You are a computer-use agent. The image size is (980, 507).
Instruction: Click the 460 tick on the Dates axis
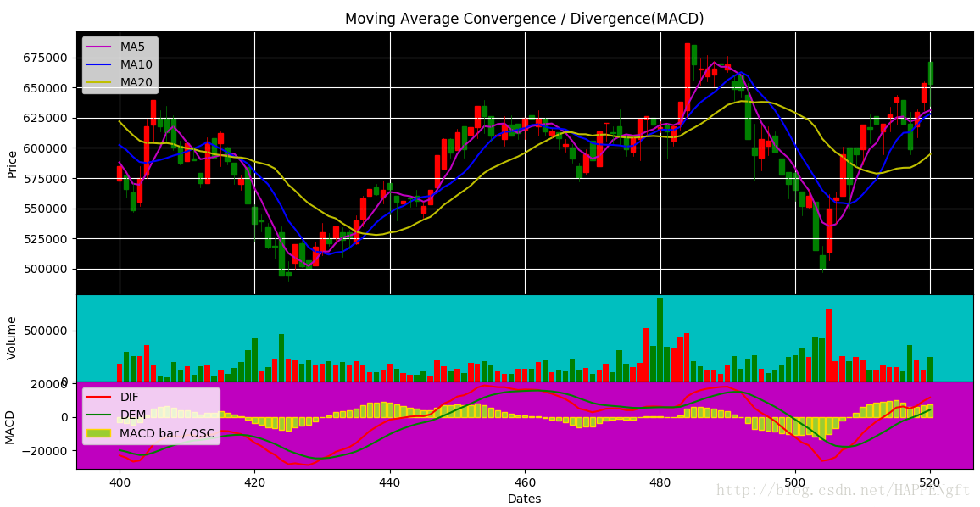click(x=525, y=482)
